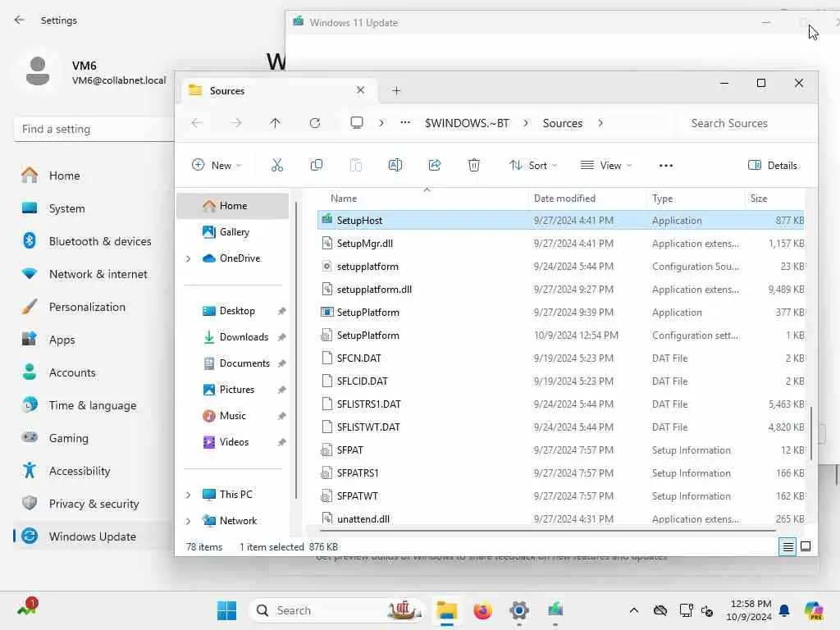Select the SFCN.DAT file

click(561, 358)
